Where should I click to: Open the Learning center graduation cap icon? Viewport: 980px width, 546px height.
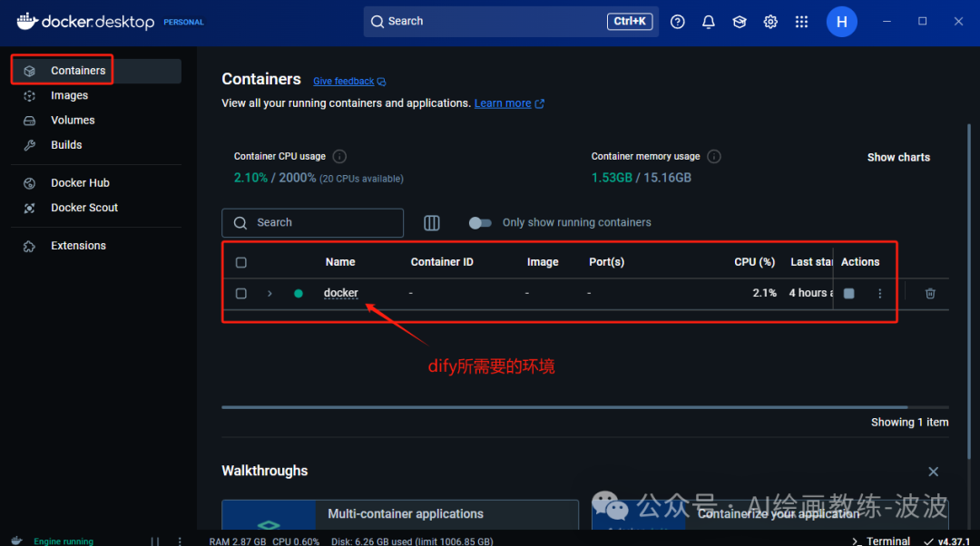pyautogui.click(x=740, y=22)
